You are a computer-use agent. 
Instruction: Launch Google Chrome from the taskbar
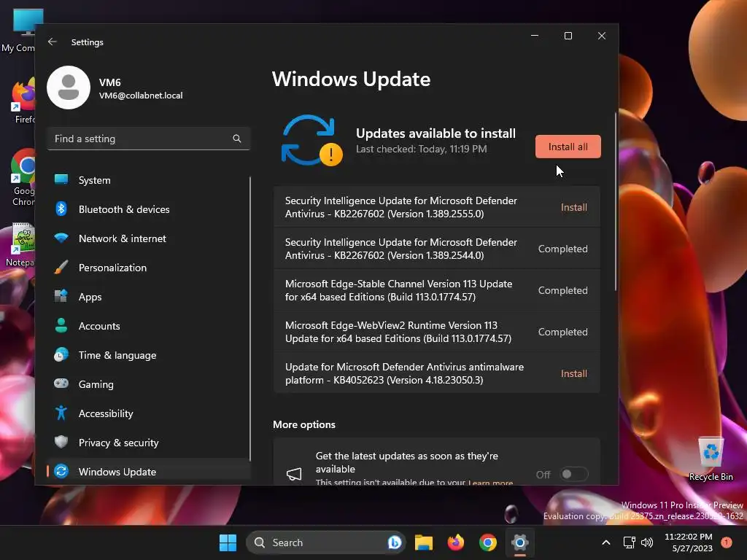click(487, 542)
